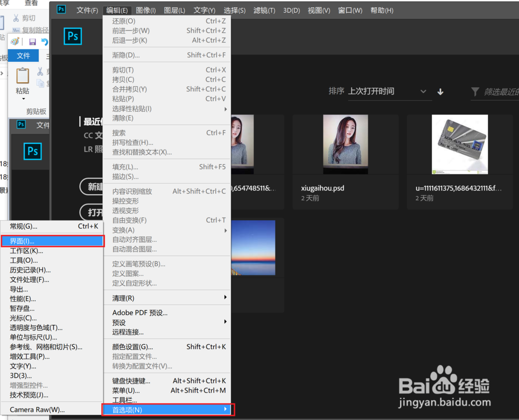Screen dimensions: 519x420
Task: Click the Save floppy disk icon in quick access toolbar
Action: click(x=32, y=42)
